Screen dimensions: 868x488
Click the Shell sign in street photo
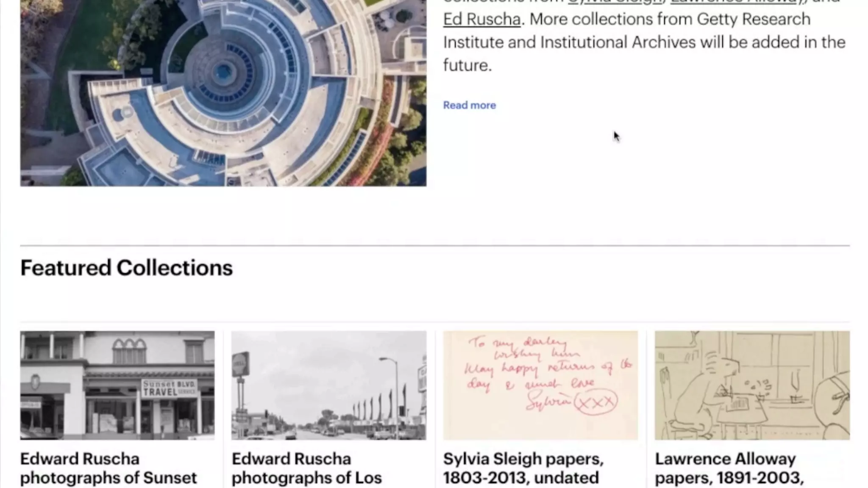(x=240, y=364)
